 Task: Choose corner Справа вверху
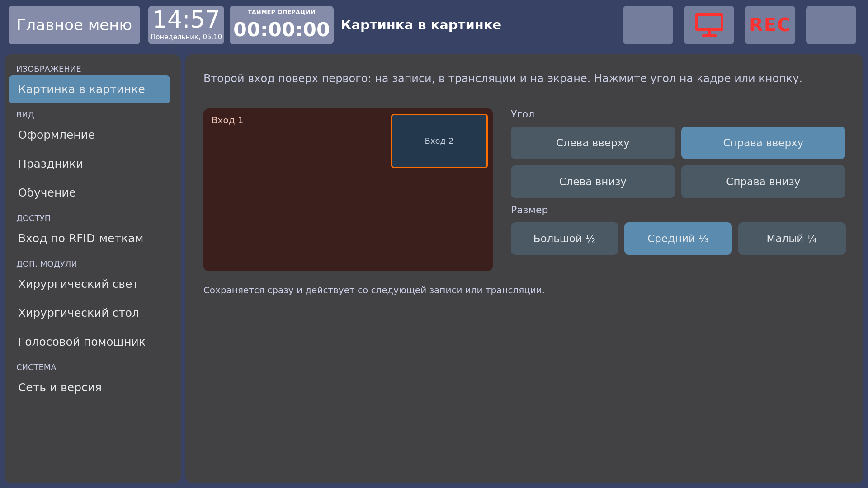tap(763, 143)
